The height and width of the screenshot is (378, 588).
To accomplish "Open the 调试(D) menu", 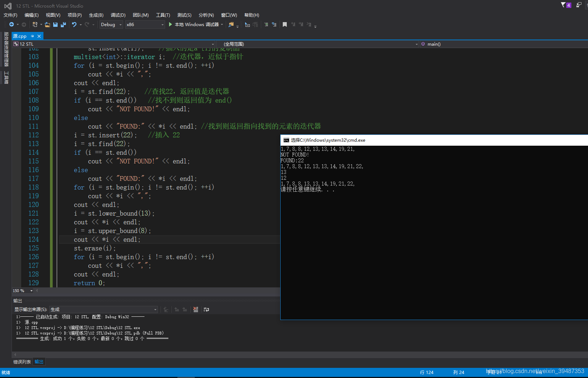I will pyautogui.click(x=118, y=15).
